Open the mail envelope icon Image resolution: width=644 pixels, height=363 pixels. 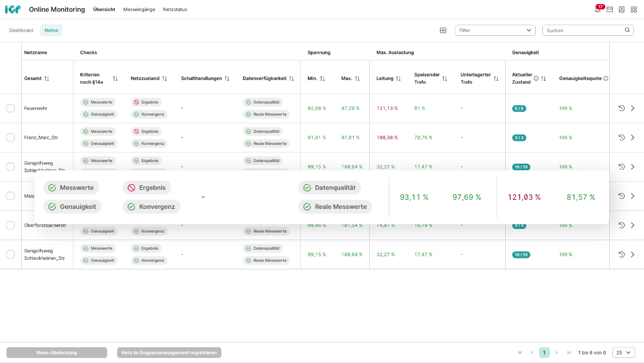609,10
